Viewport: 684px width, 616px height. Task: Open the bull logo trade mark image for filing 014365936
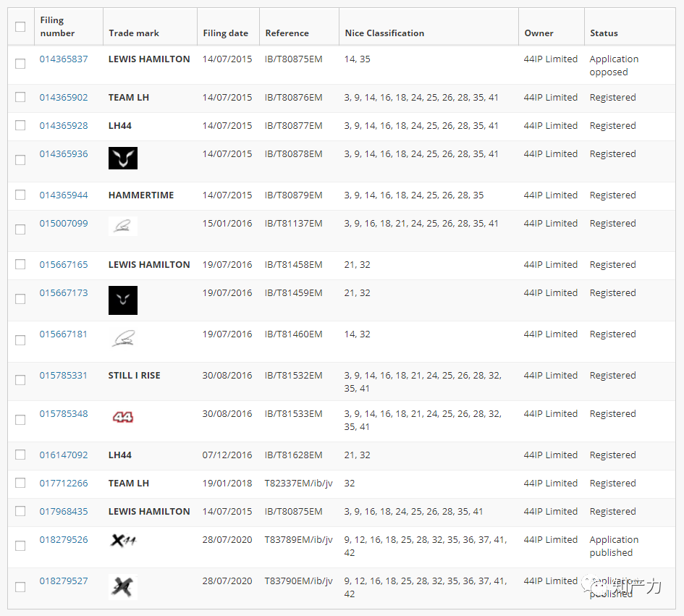pos(122,158)
